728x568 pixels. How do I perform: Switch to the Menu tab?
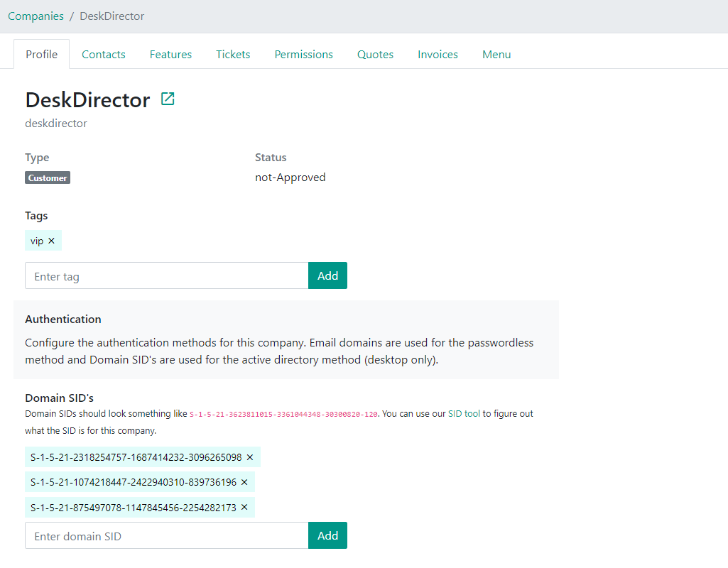pyautogui.click(x=496, y=54)
